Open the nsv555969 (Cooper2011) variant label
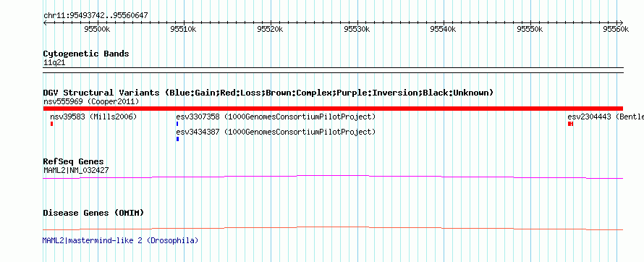 91,101
